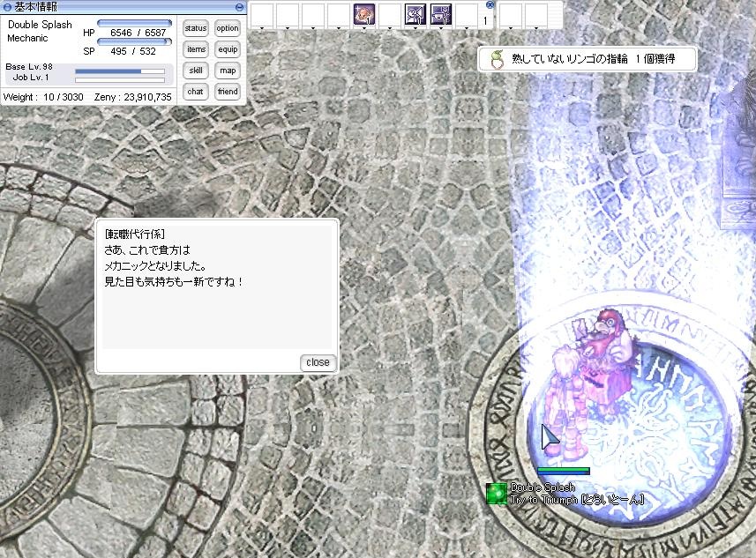Click the SP value 495 / 532
The height and width of the screenshot is (558, 756).
tap(133, 51)
